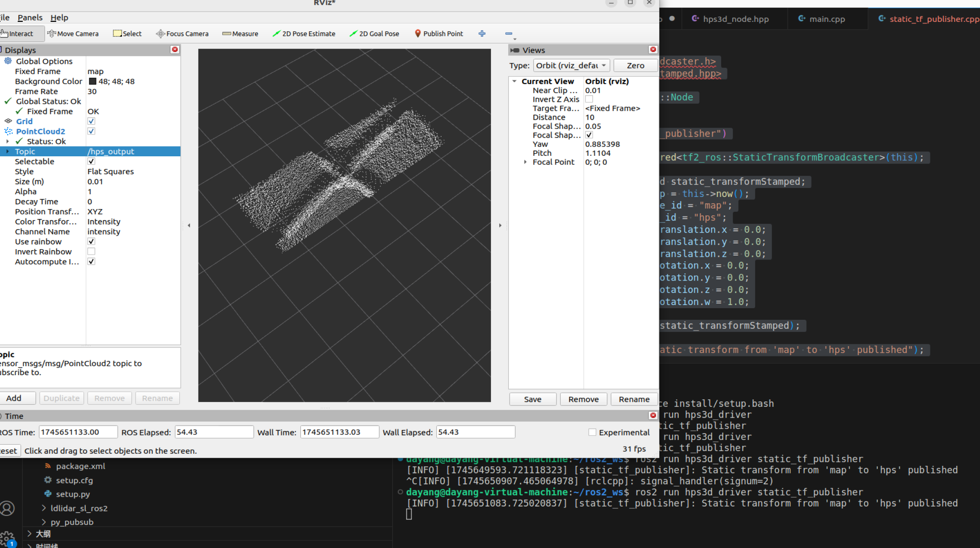
Task: Switch to the hps3d_node.hpp tab
Action: (730, 19)
